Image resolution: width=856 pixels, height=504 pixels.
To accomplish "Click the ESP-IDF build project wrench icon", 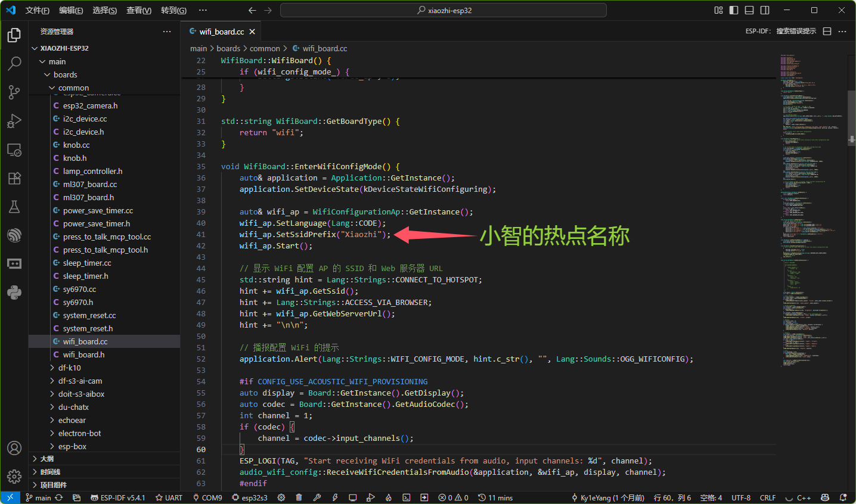I will 317,497.
